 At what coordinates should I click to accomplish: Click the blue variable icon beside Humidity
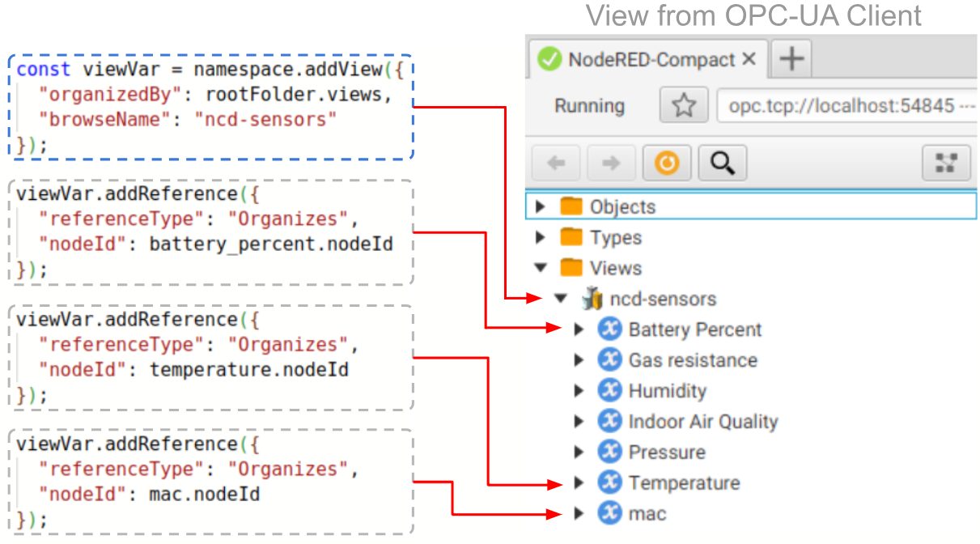tap(609, 390)
